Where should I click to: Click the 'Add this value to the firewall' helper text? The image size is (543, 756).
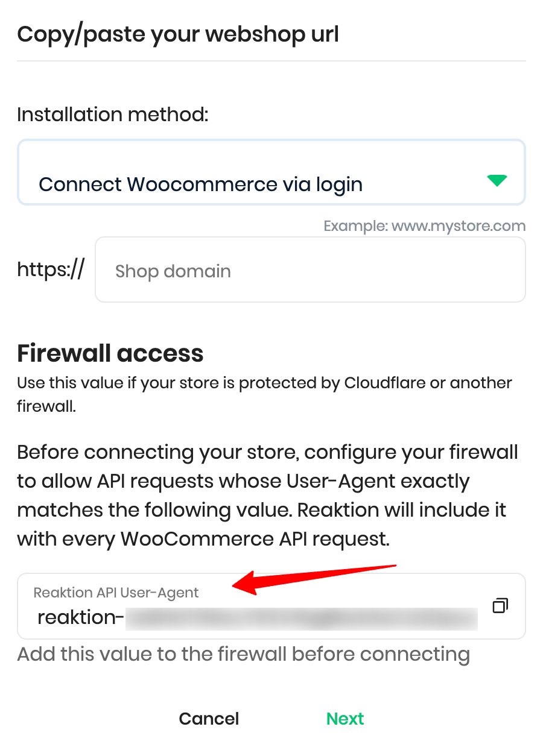click(x=244, y=654)
